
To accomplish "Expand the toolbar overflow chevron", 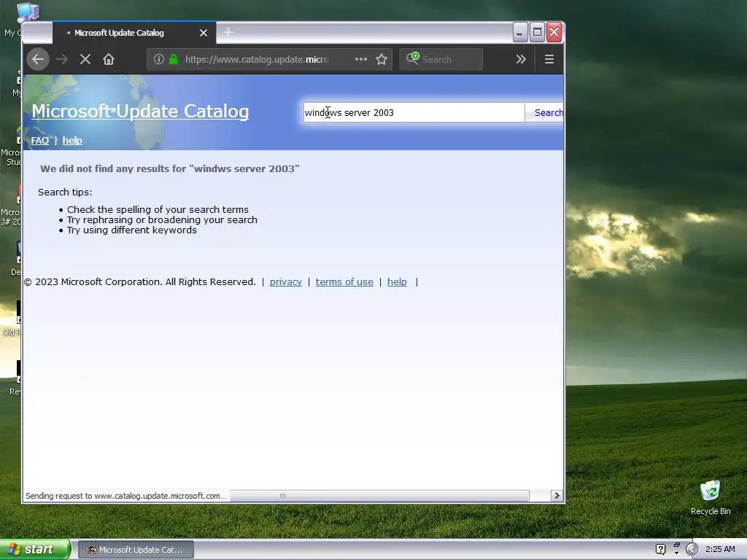I will point(521,59).
